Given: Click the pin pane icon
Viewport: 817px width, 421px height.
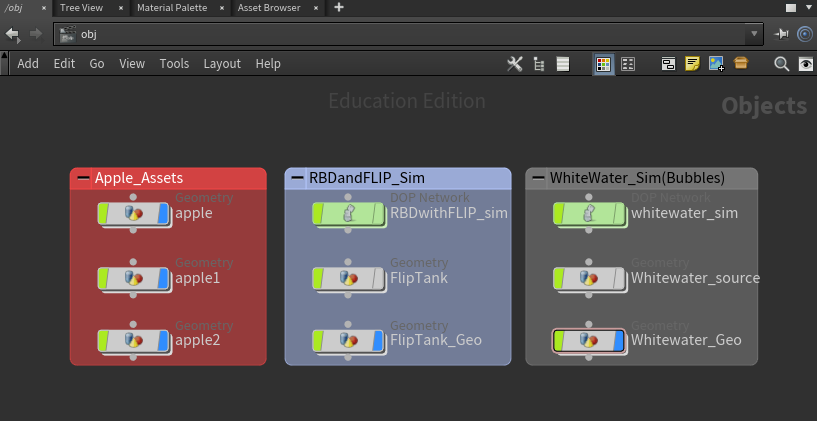Looking at the screenshot, I should tap(781, 34).
